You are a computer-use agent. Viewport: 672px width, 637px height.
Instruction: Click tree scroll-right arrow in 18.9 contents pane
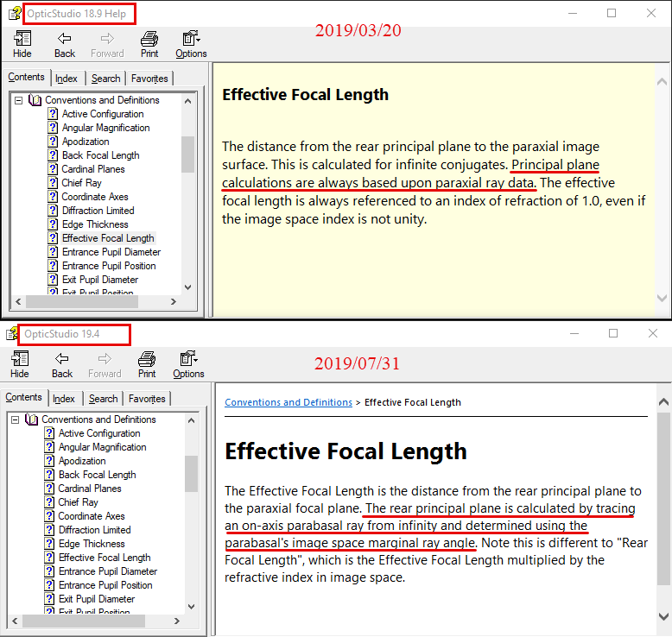173,301
